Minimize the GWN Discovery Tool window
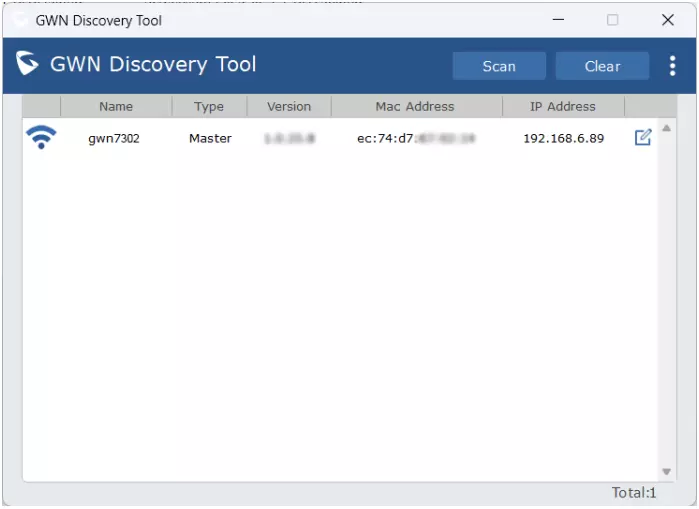The image size is (699, 509). pyautogui.click(x=558, y=20)
